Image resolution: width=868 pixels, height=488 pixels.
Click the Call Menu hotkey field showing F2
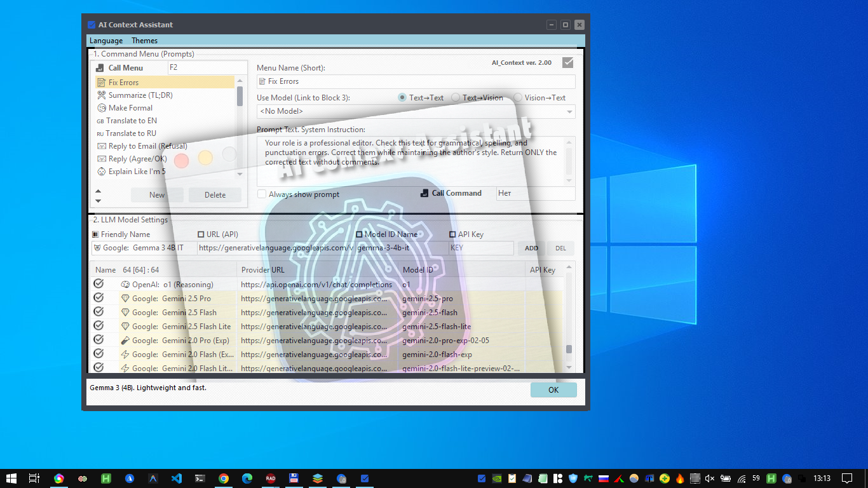tap(207, 68)
